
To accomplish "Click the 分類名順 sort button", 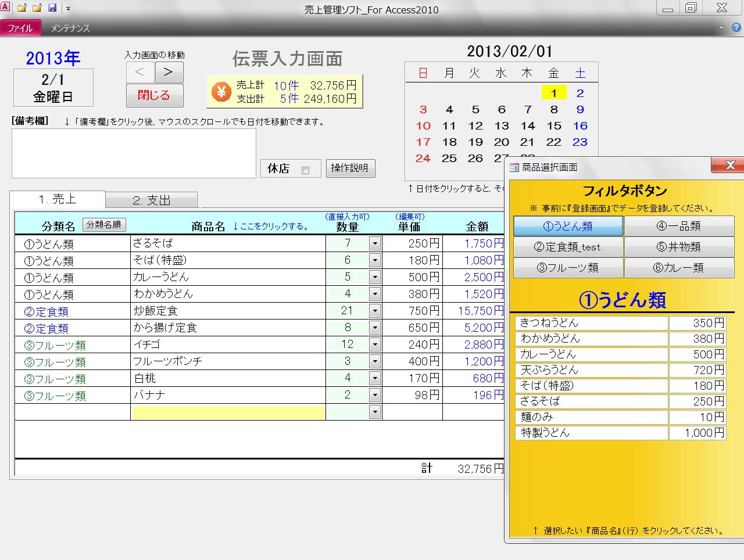I will coord(104,225).
